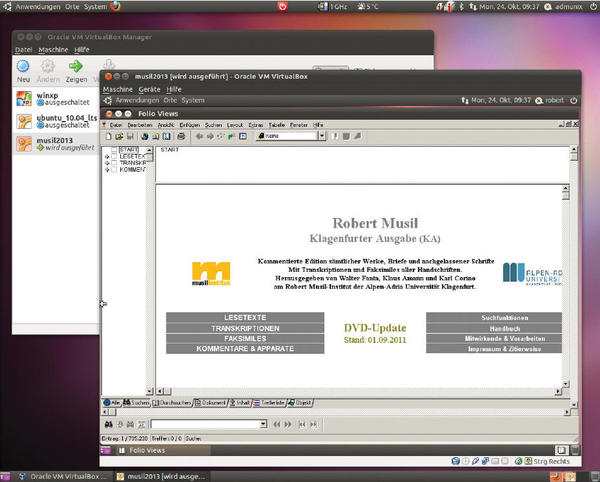Expand the LESETEXTE tree node
This screenshot has width=600, height=482.
pyautogui.click(x=107, y=157)
